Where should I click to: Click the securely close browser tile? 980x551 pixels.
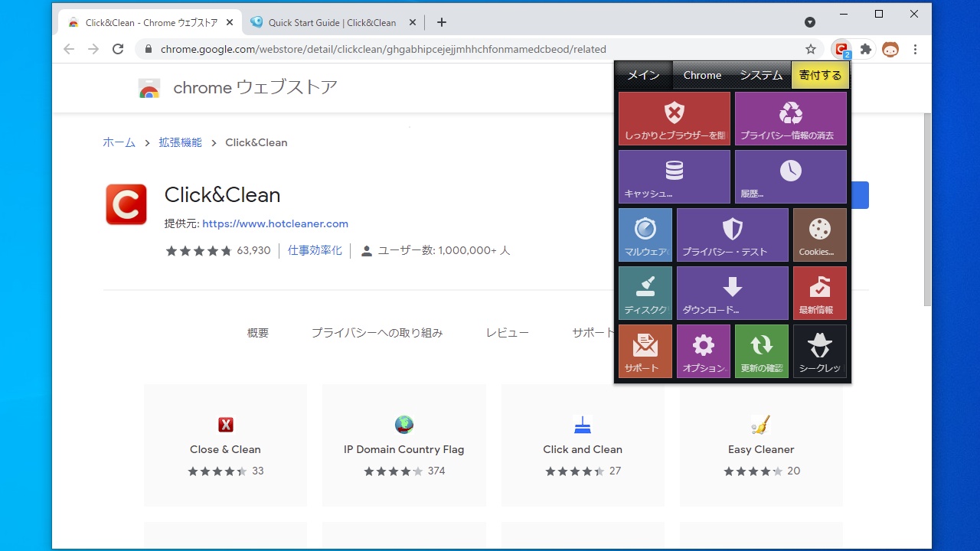(674, 119)
